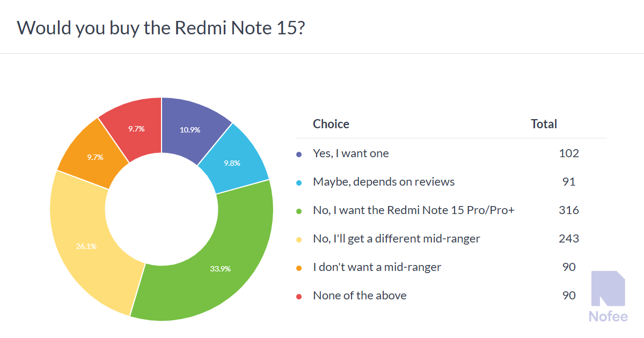Screen dimensions: 644x338
Task: Click the 'Total' column header
Action: tap(544, 124)
